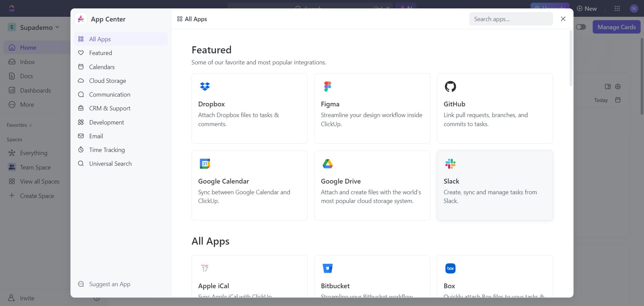Click the Dashboards icon in the sidebar
This screenshot has width=644, height=306.
pos(12,90)
